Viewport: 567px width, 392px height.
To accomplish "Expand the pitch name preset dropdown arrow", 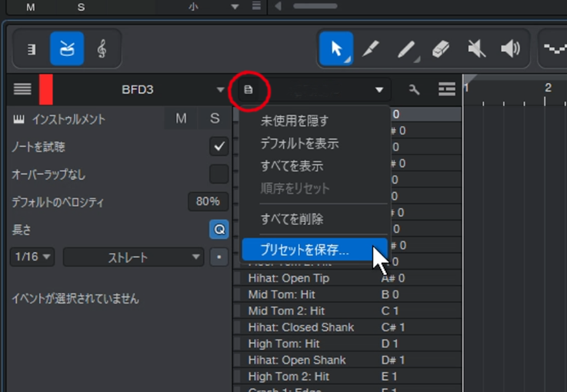I will point(379,90).
